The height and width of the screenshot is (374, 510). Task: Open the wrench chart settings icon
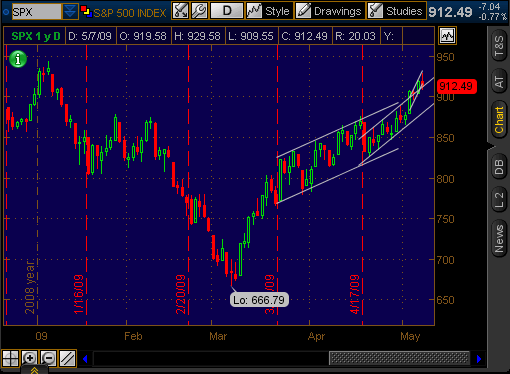200,11
